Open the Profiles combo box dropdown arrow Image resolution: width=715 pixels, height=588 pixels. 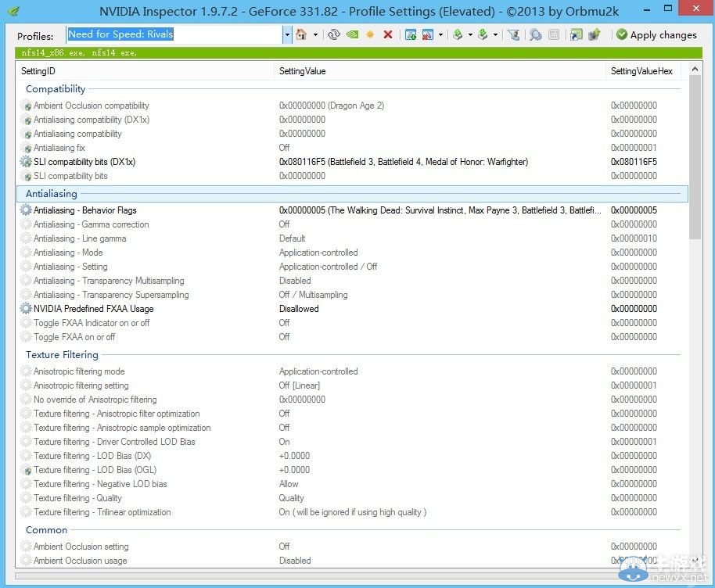click(287, 34)
